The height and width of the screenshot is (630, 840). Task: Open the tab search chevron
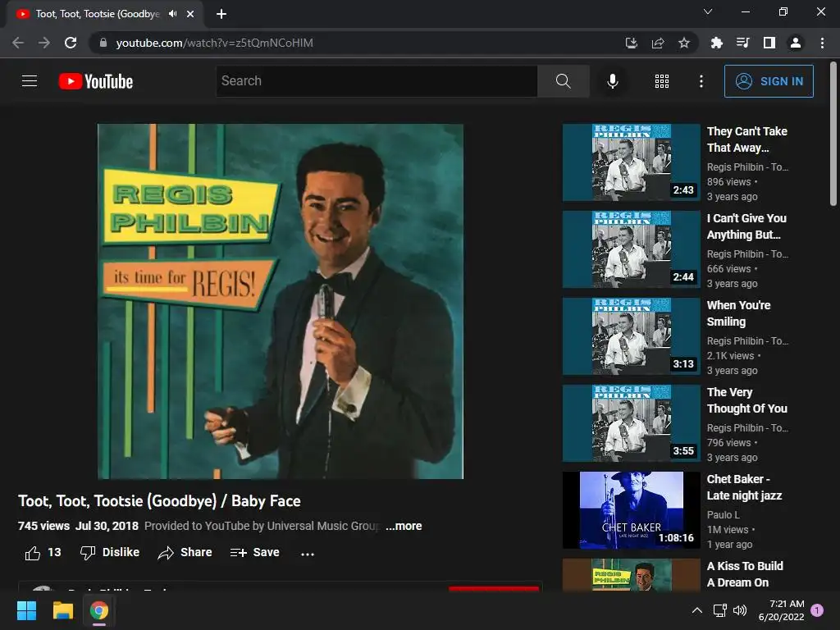click(708, 11)
